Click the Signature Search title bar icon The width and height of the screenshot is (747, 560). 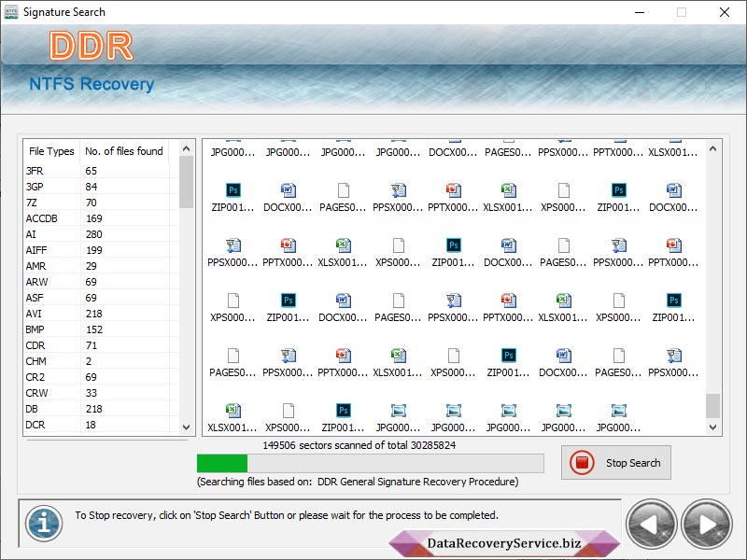[11, 12]
